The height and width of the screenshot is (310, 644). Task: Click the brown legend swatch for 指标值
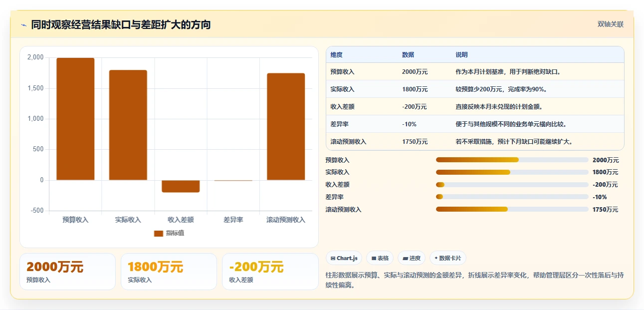(159, 233)
